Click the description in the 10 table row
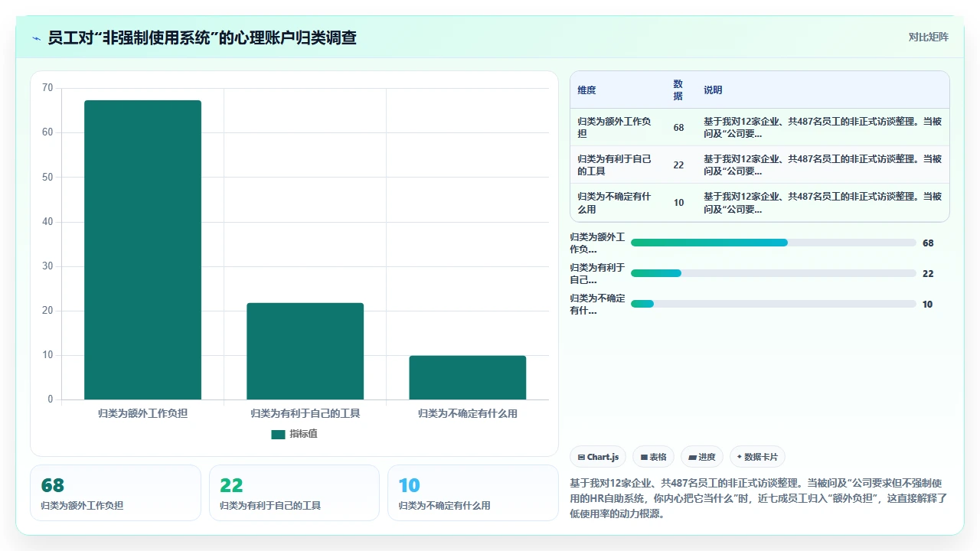 (x=823, y=202)
